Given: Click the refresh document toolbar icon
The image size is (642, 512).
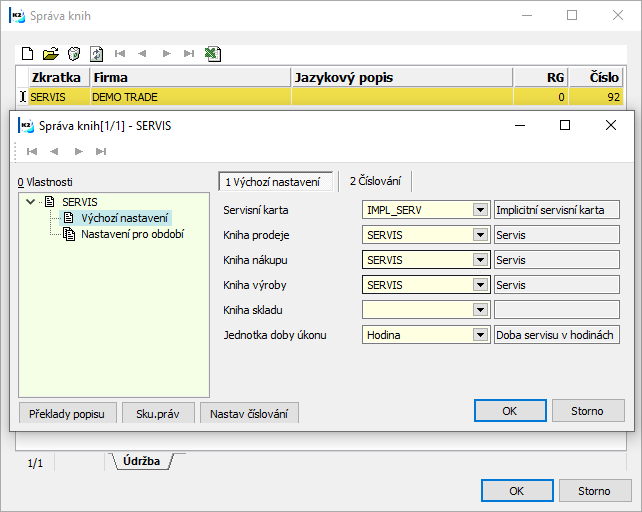Looking at the screenshot, I should (96, 53).
